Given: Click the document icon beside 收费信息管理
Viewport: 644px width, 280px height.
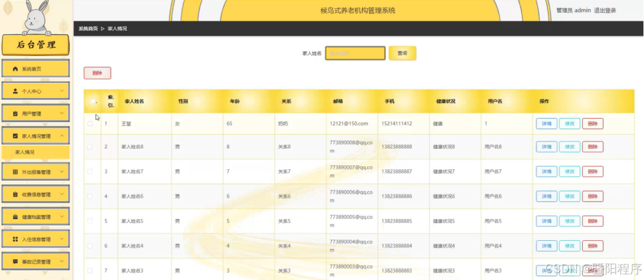Looking at the screenshot, I should 15,195.
